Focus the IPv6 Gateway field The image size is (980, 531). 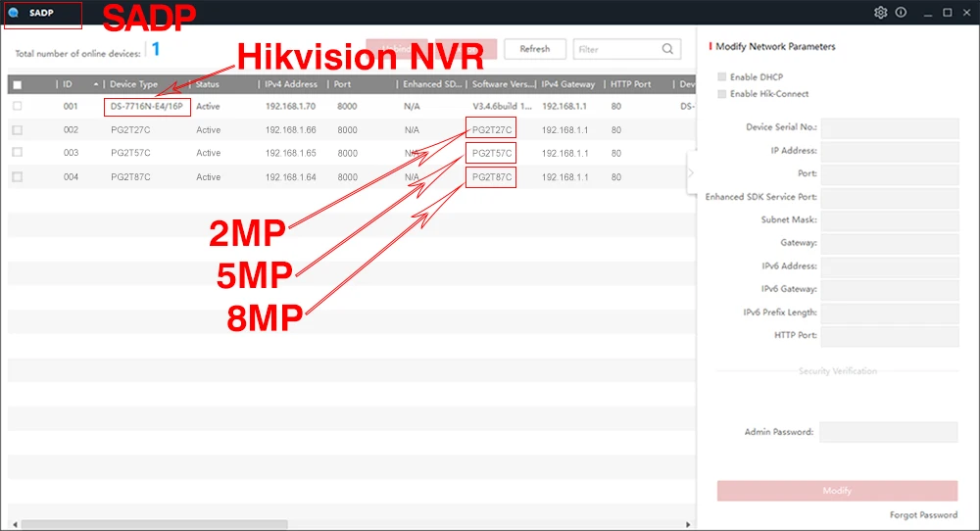pyautogui.click(x=890, y=289)
